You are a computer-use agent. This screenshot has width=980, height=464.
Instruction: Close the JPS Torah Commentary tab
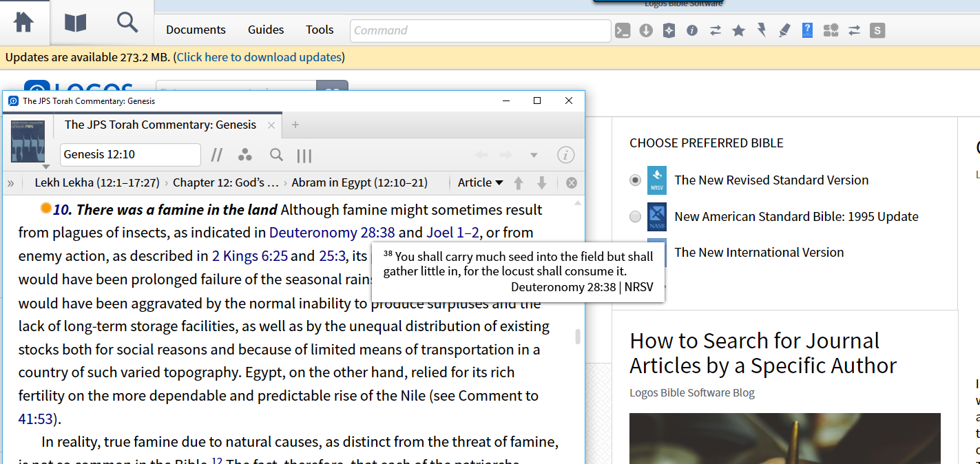[271, 125]
